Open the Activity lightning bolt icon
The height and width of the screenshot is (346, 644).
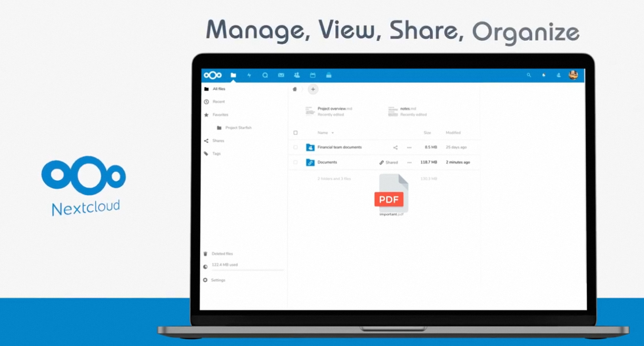point(249,75)
